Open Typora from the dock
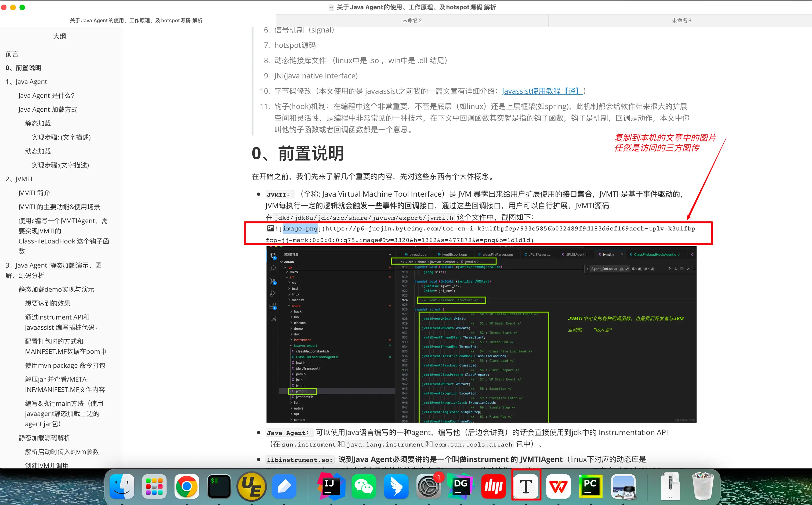The height and width of the screenshot is (505, 812). 526,486
